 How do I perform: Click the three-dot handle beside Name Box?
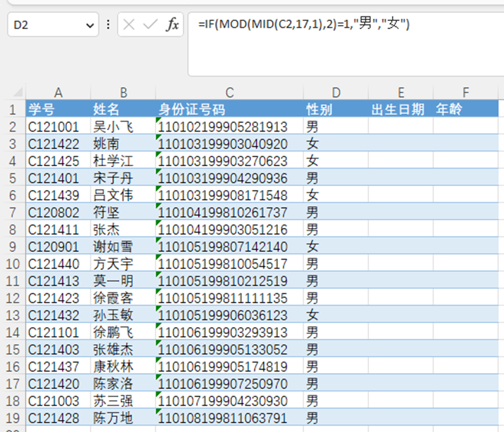(108, 24)
